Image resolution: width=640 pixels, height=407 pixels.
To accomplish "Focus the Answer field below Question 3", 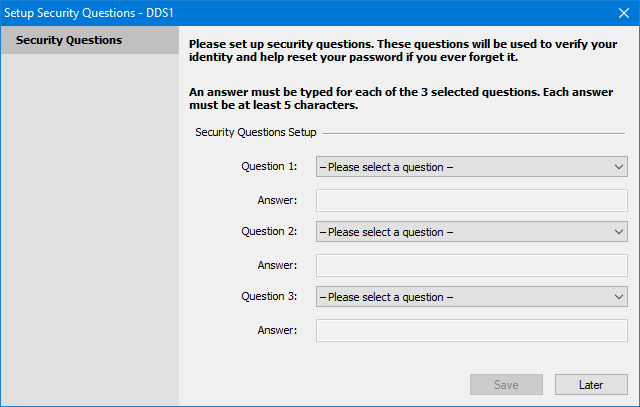I will pos(471,330).
